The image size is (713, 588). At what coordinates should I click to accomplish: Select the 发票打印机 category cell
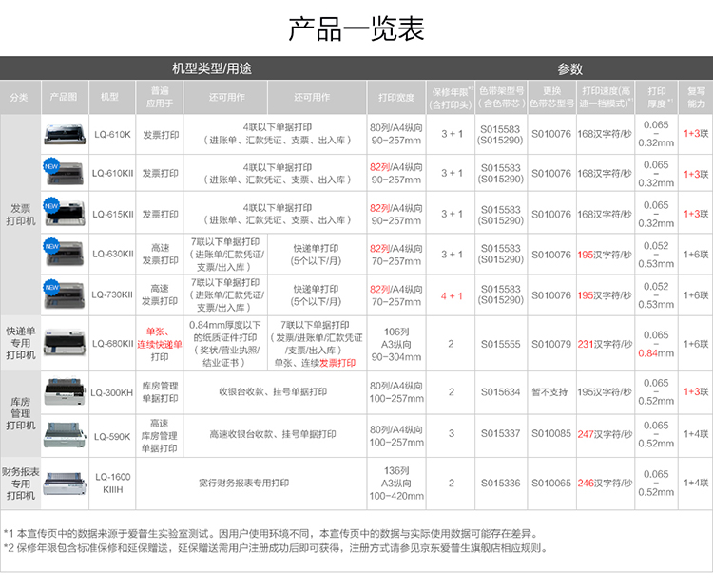click(20, 215)
